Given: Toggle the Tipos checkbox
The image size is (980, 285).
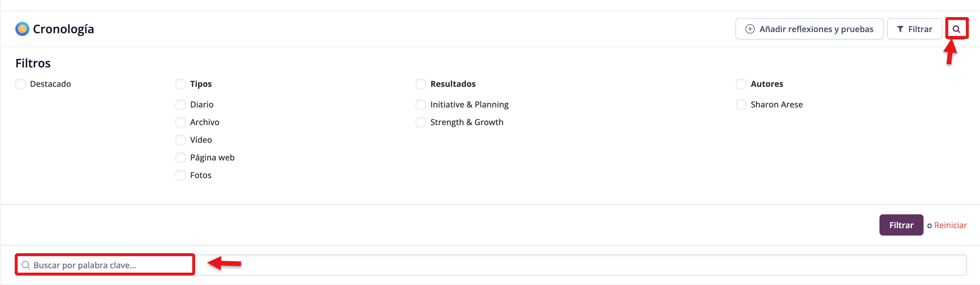Looking at the screenshot, I should 181,84.
